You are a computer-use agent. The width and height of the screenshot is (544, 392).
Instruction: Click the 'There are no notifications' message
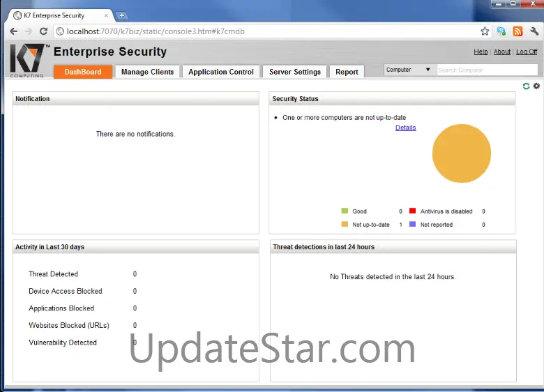coord(136,134)
